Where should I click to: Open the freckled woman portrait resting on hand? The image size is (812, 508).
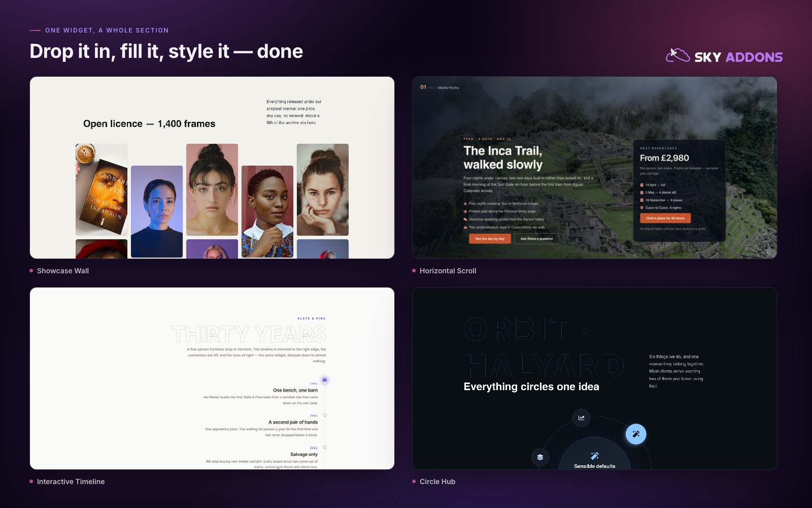[323, 189]
